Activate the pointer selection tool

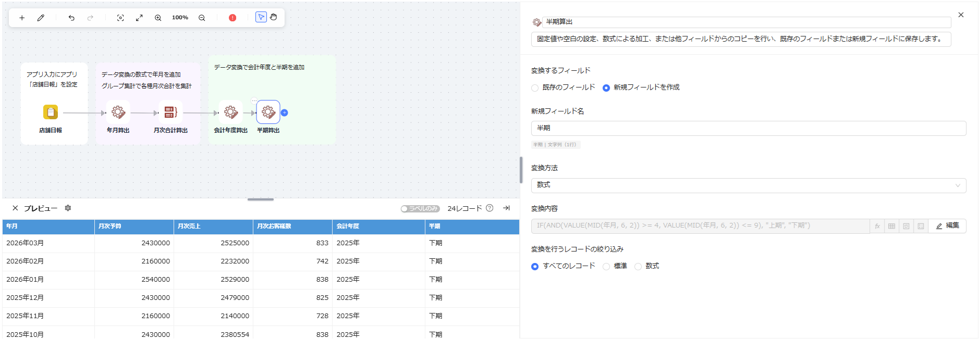point(261,17)
